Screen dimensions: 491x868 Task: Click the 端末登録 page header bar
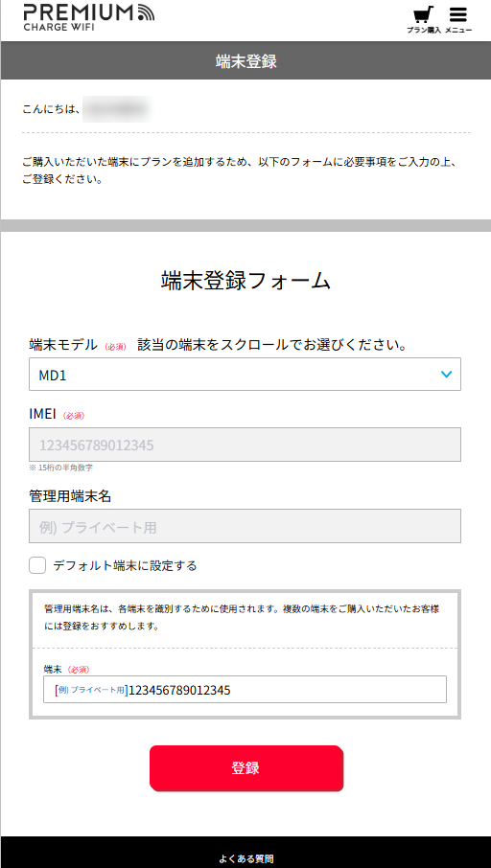coord(245,61)
